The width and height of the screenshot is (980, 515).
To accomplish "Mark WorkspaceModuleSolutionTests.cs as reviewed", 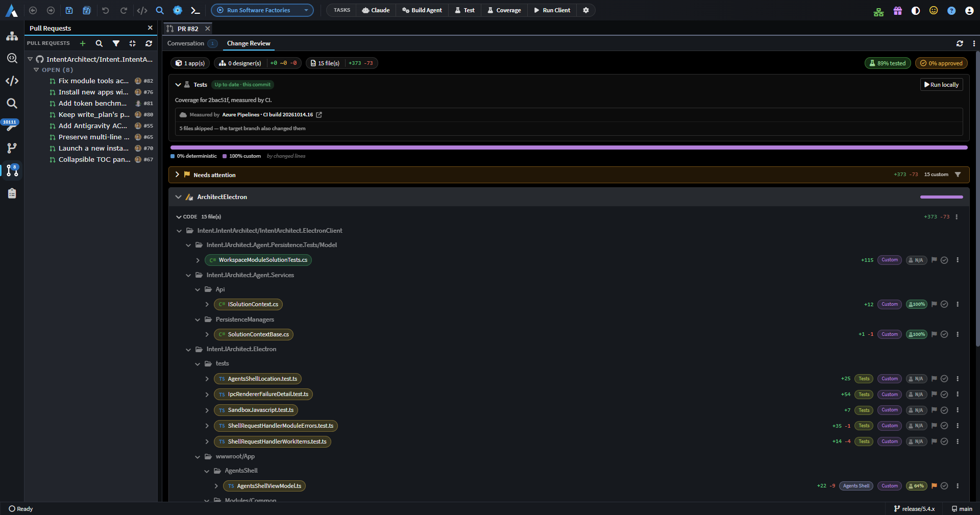I will point(944,260).
